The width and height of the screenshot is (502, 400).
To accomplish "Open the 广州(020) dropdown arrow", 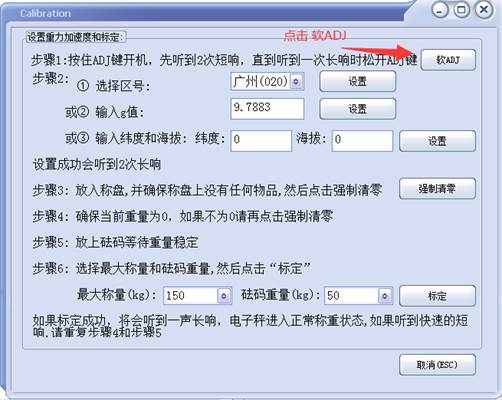I will tap(296, 81).
